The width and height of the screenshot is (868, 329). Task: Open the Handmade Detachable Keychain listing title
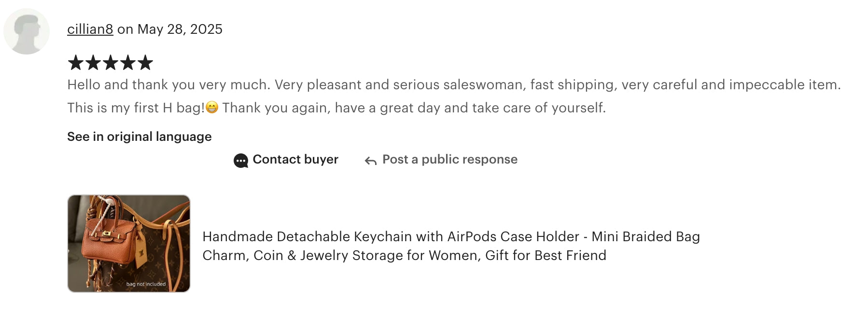click(x=451, y=246)
